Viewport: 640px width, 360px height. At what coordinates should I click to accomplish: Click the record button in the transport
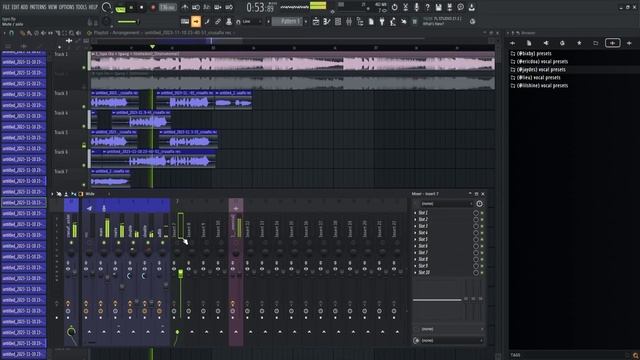153,7
